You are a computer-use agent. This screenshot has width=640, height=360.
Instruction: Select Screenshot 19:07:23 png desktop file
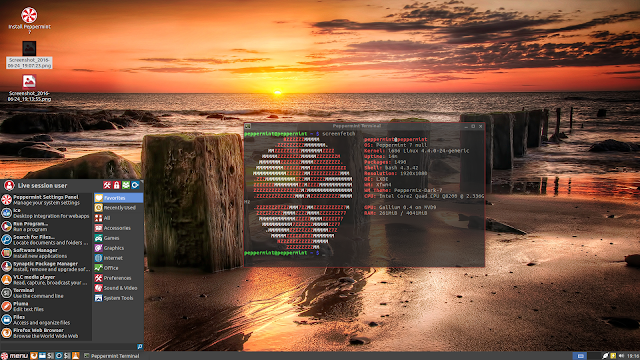click(29, 55)
